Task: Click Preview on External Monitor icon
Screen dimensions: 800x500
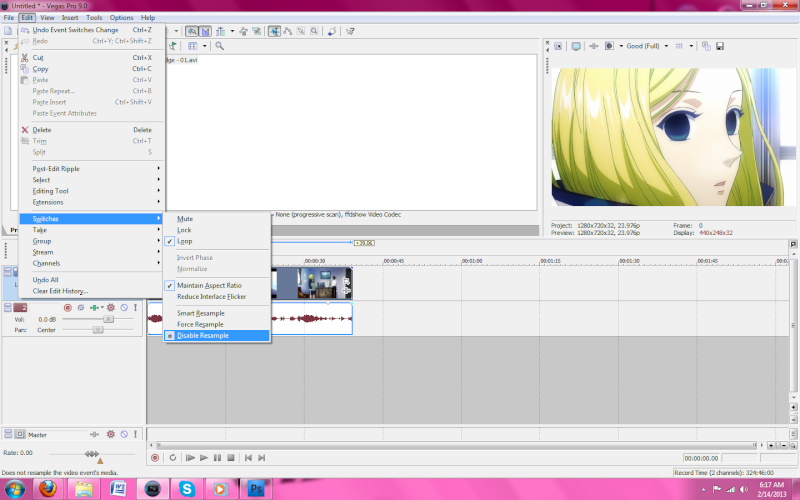Action: click(x=576, y=46)
